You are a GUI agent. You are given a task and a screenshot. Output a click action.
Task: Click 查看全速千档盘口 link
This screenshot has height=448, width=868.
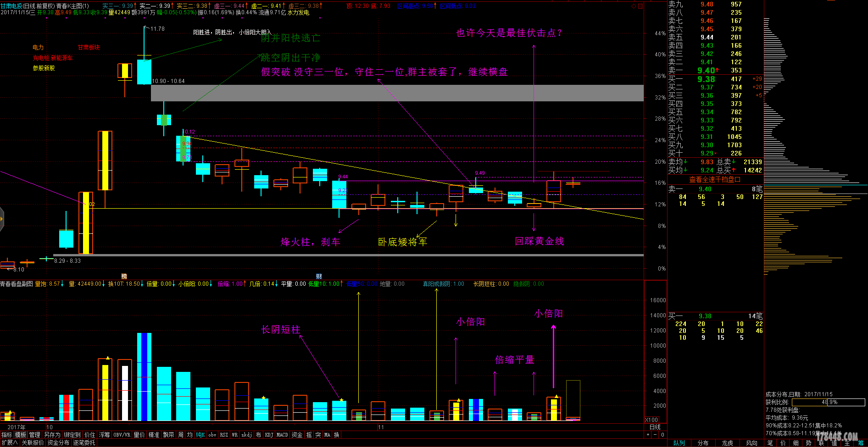tap(715, 179)
